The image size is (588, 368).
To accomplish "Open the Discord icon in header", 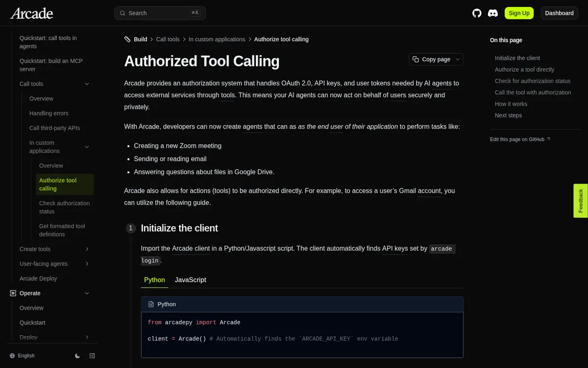I will coord(493,13).
